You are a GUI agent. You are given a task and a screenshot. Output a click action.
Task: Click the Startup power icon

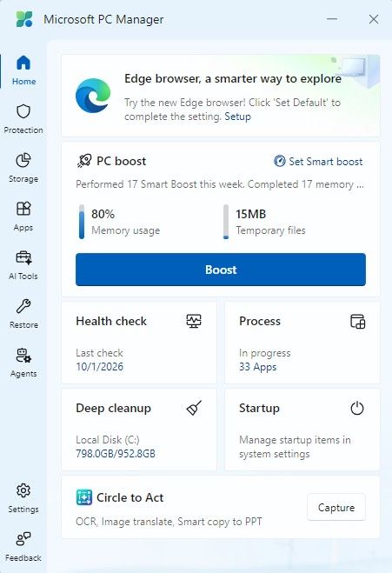point(357,408)
